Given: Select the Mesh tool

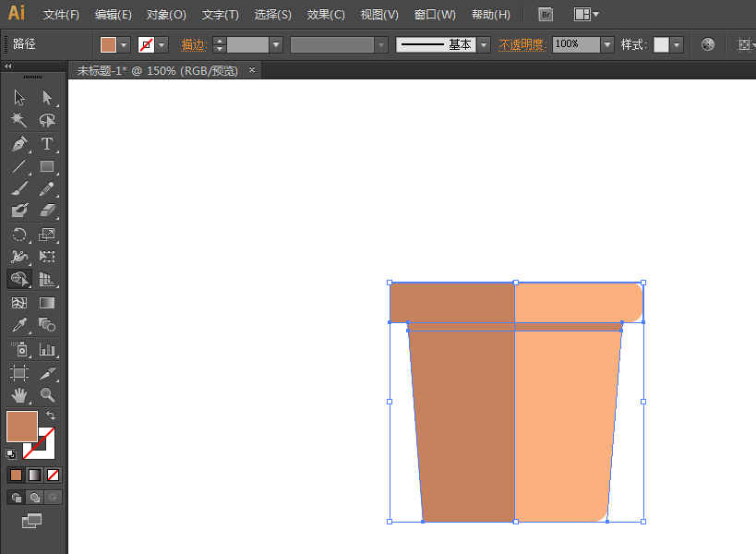Looking at the screenshot, I should [x=19, y=303].
